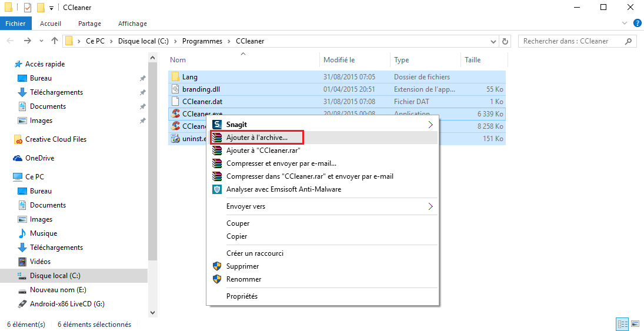Click the navigation pane scroll-up arrow
Viewport: 644px width, 331px height.
(x=152, y=58)
